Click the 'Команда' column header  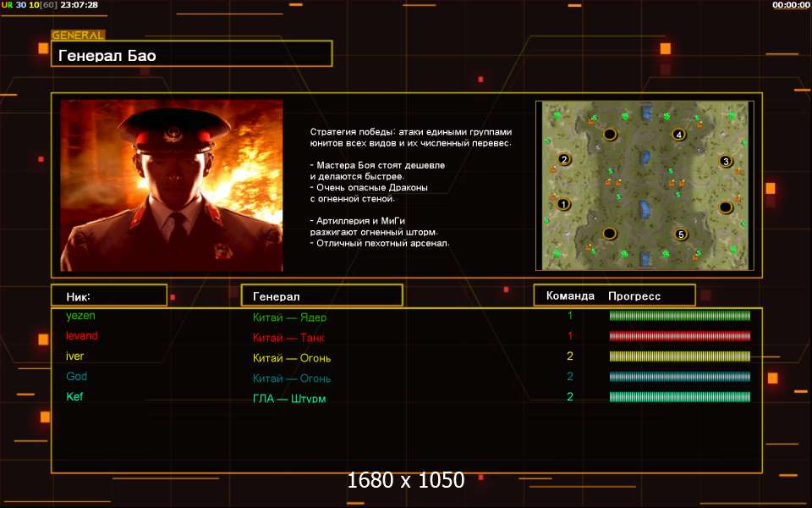pos(570,296)
